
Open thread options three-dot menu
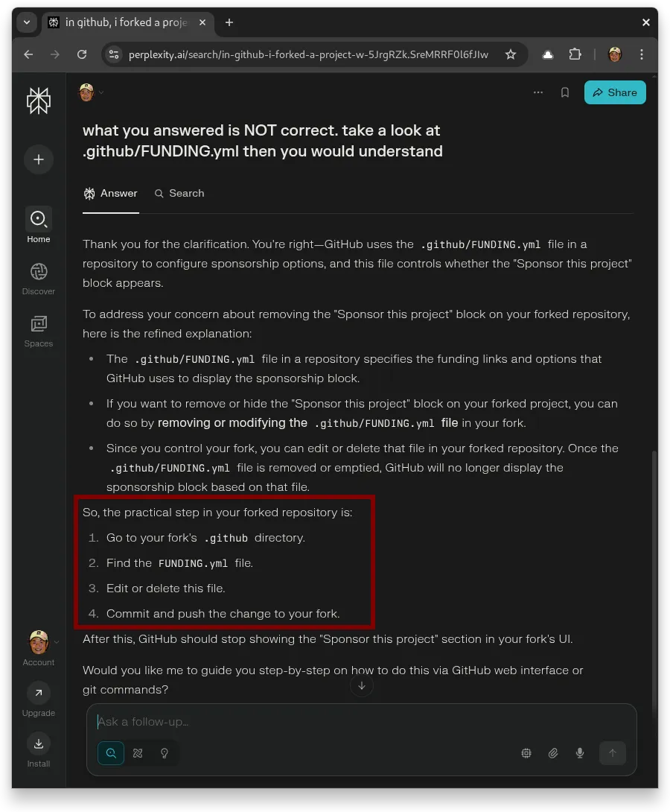(x=538, y=92)
